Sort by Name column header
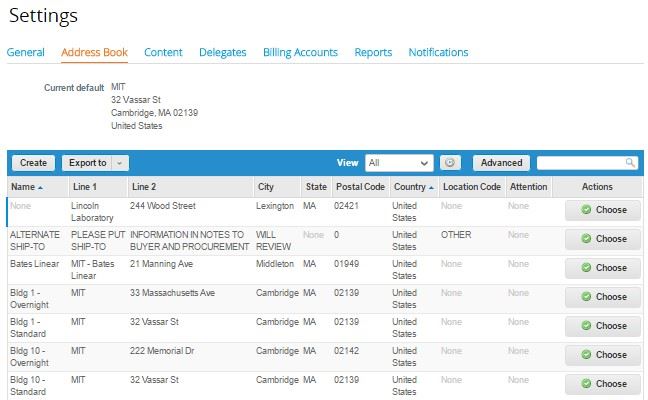Viewport: 648px width, 400px height. [x=27, y=187]
